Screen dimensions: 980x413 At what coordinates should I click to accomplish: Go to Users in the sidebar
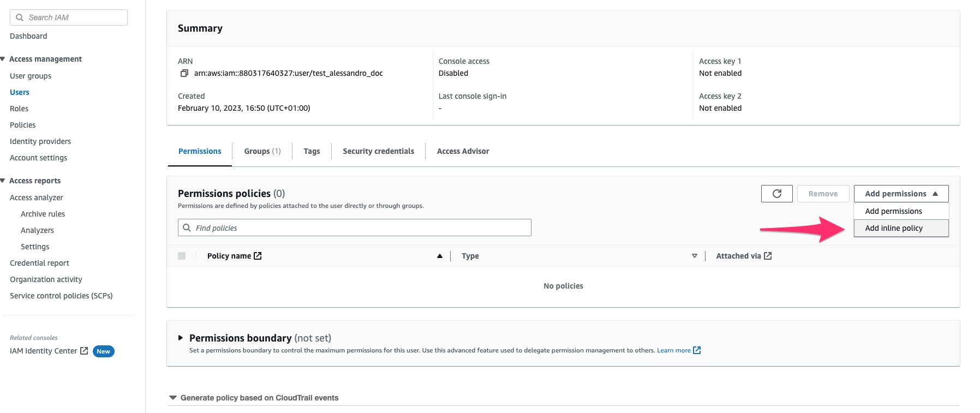point(20,92)
